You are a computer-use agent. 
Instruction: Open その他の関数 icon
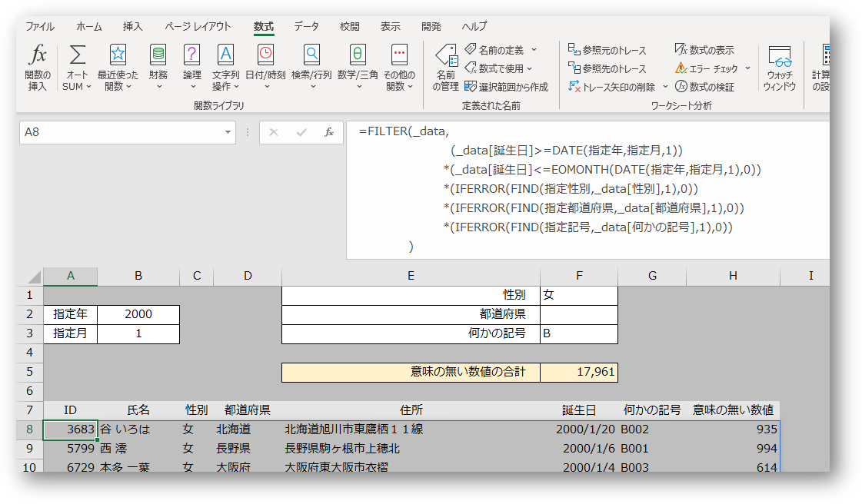click(x=399, y=55)
